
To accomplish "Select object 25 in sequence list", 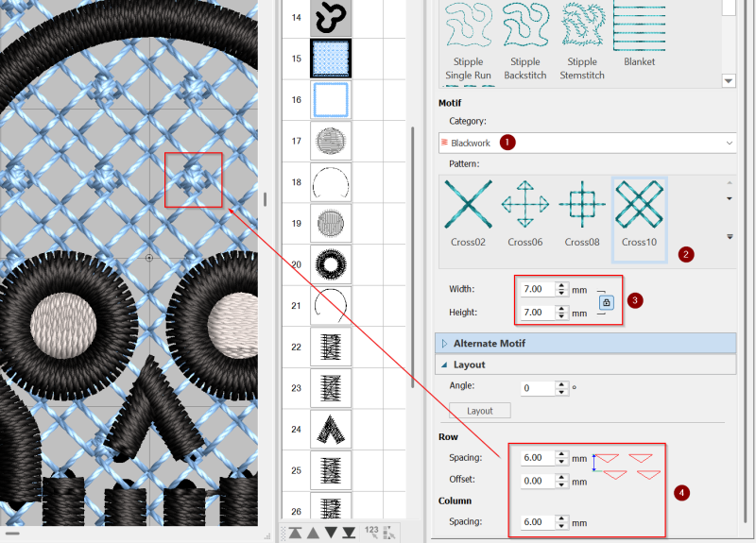I will pos(331,470).
